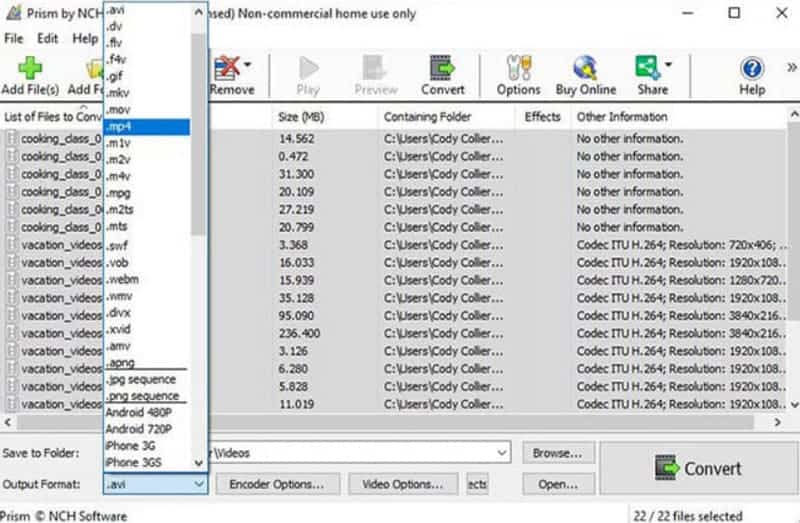This screenshot has height=523, width=800.
Task: Open the Help menu
Action: pyautogui.click(x=85, y=39)
